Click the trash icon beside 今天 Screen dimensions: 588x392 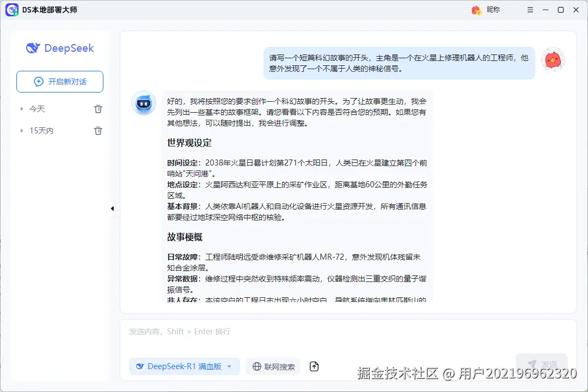point(98,108)
